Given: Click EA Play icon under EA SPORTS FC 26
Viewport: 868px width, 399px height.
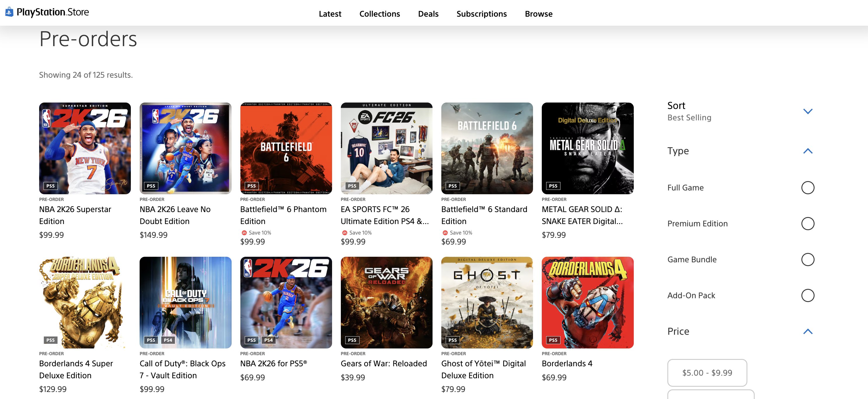Looking at the screenshot, I should (344, 233).
